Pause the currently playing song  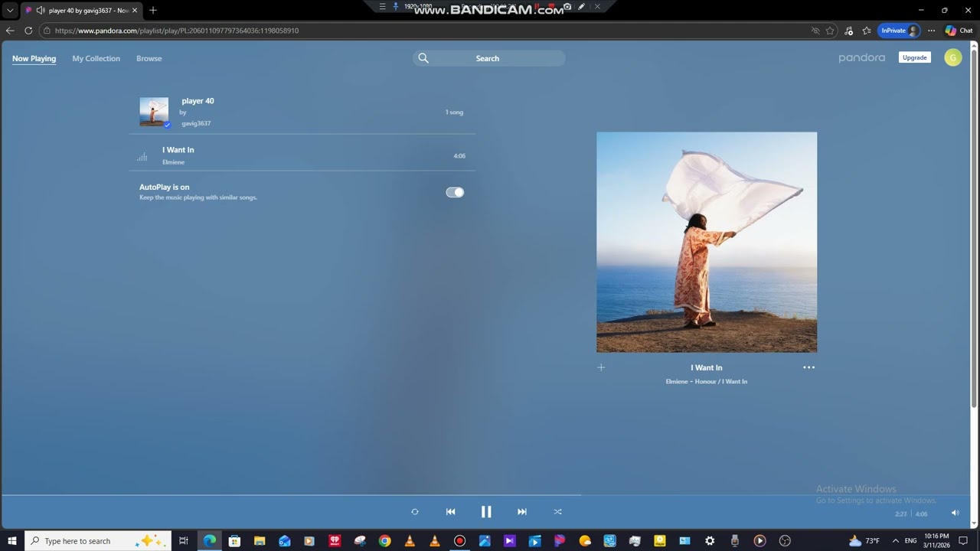pos(486,512)
